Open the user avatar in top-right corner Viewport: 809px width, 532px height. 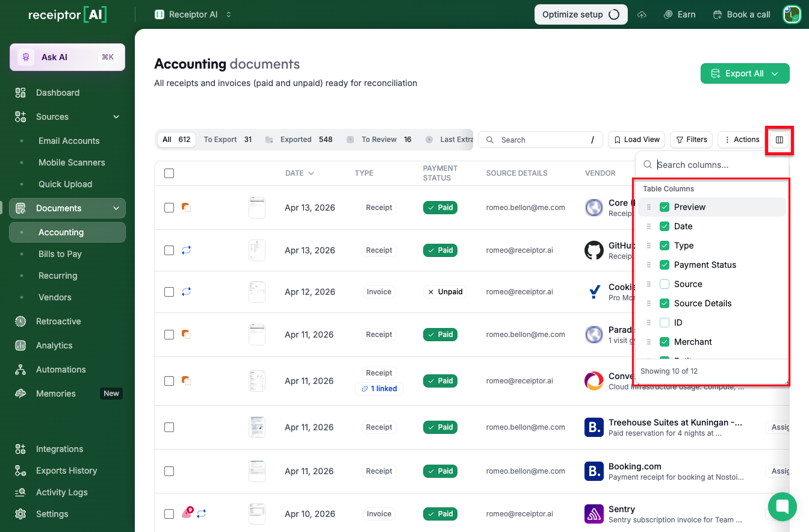point(792,14)
